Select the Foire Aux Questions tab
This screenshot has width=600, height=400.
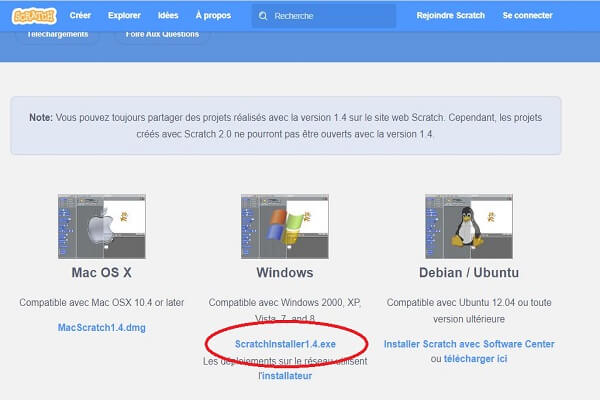[162, 34]
